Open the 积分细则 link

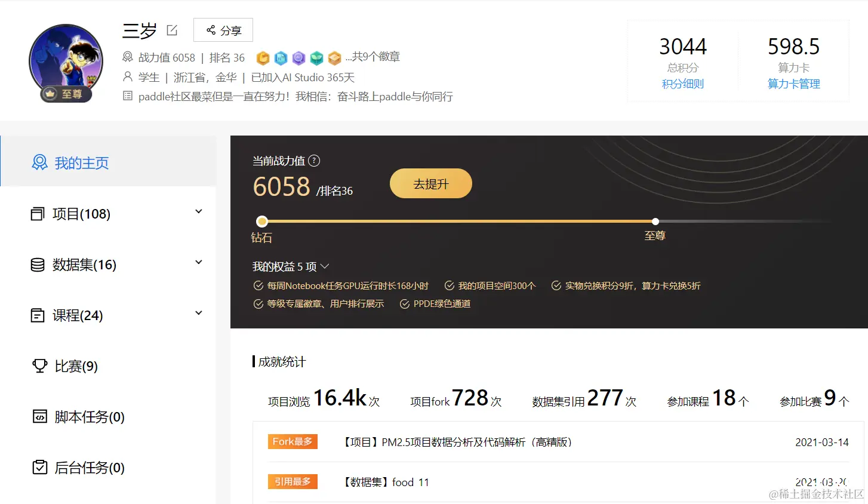(x=682, y=84)
